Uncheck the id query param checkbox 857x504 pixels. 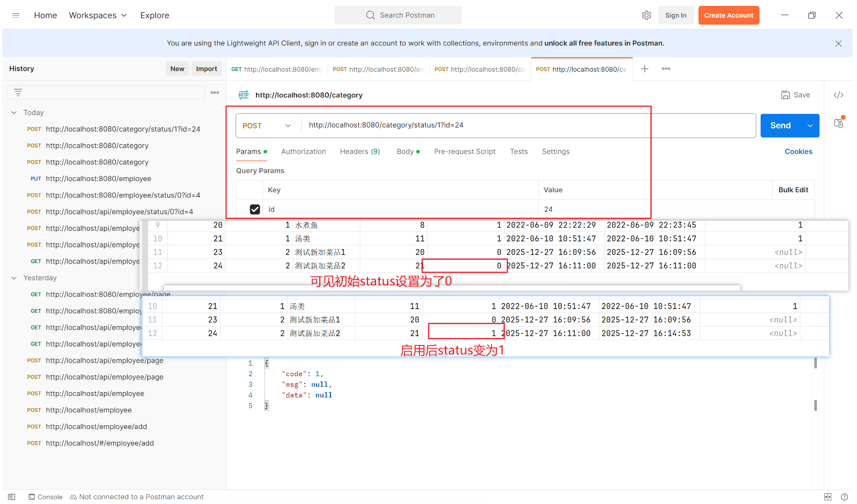[x=255, y=209]
